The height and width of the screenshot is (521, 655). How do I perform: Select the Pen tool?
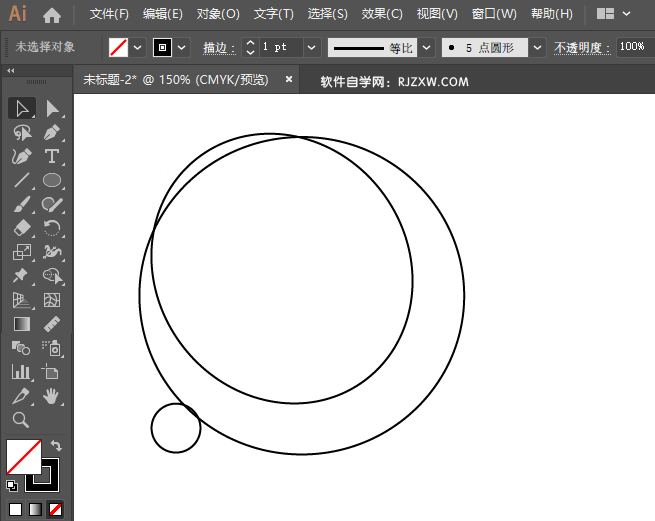[x=52, y=133]
